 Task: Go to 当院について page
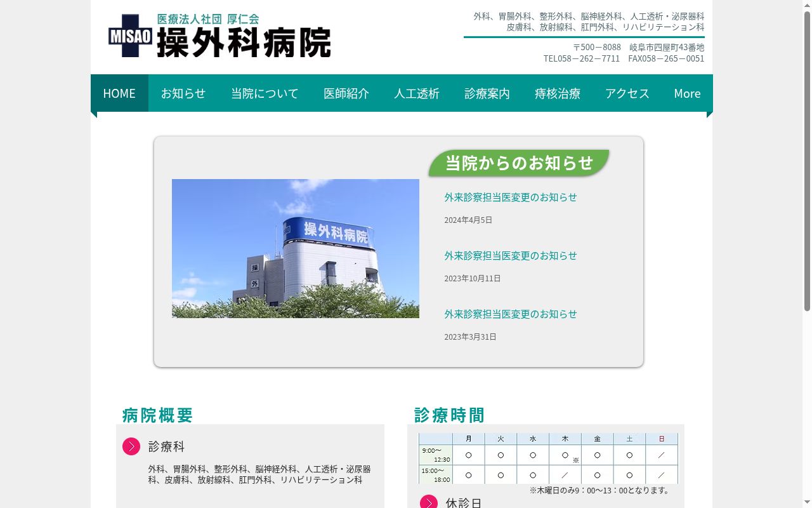point(265,93)
